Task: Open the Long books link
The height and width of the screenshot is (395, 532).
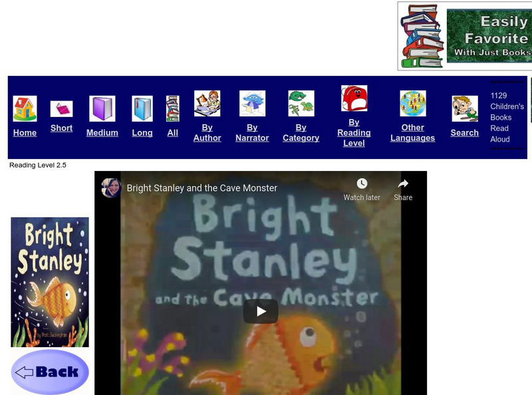Action: pyautogui.click(x=142, y=133)
